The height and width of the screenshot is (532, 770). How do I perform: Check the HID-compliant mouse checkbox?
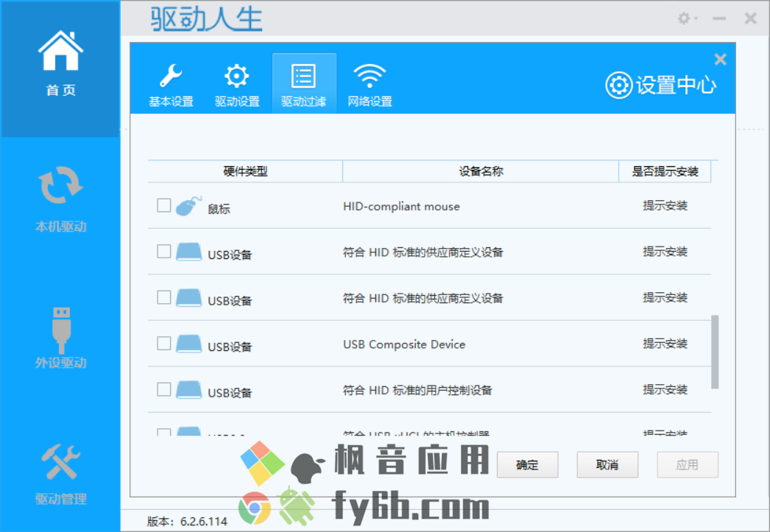pyautogui.click(x=164, y=205)
